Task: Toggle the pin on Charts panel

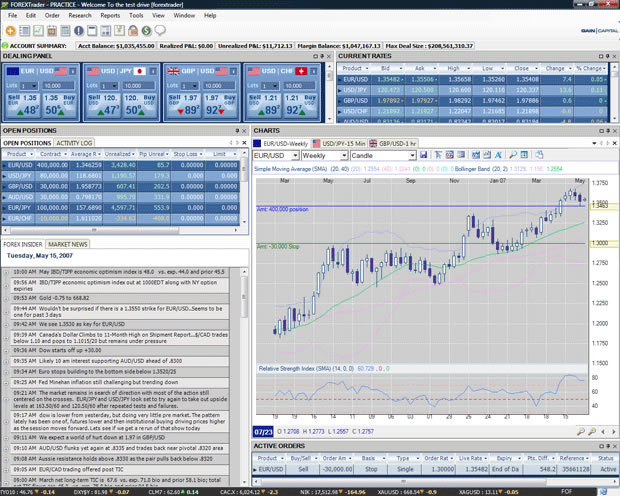Action: coord(608,131)
